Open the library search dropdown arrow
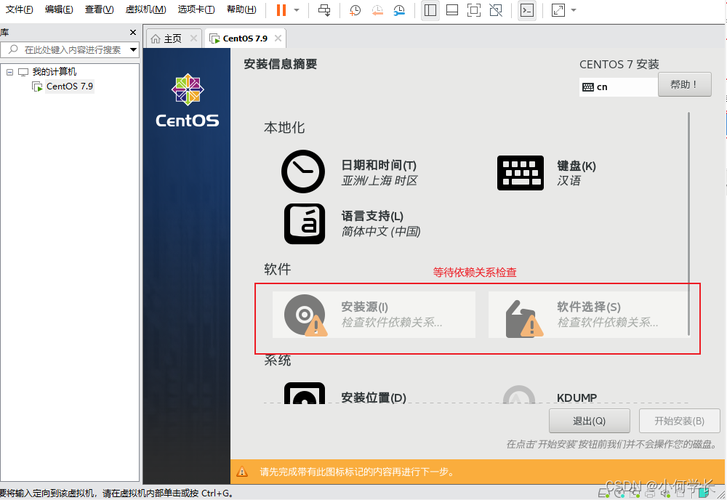 tap(134, 50)
